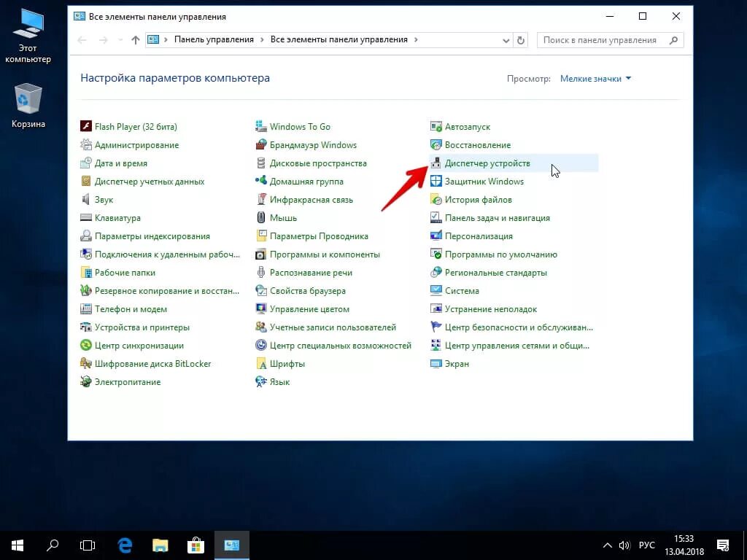This screenshot has height=560, width=747.
Task: Open the Корзина desktop icon
Action: click(28, 106)
